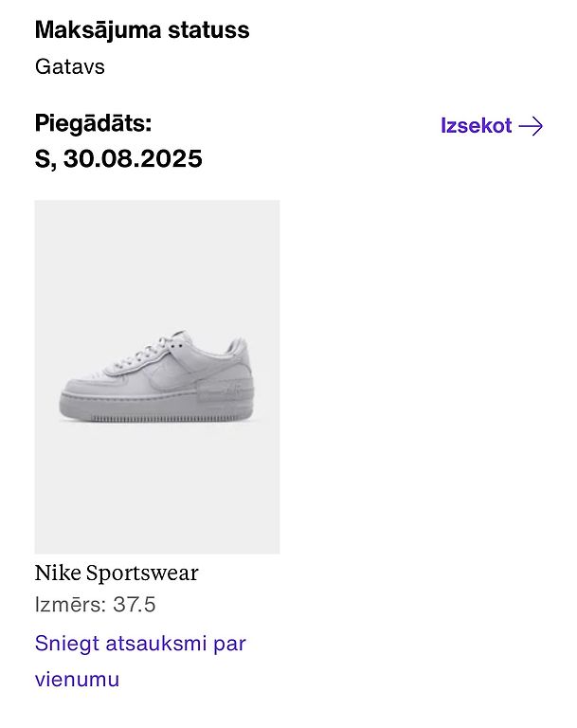Open the 'Sniegt atsauksmi par' review link
577x728 pixels.
click(140, 644)
